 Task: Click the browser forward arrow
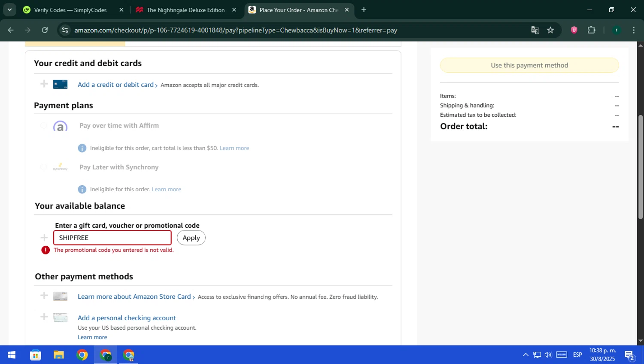pos(27,30)
